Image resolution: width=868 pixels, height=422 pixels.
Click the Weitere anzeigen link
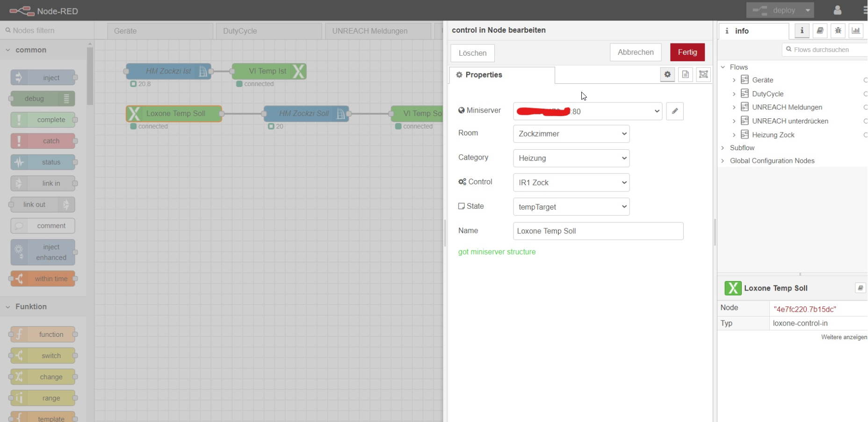tap(844, 337)
